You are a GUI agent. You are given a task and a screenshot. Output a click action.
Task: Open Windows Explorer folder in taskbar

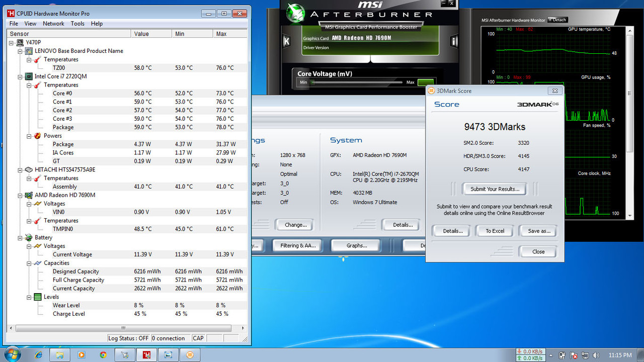59,354
